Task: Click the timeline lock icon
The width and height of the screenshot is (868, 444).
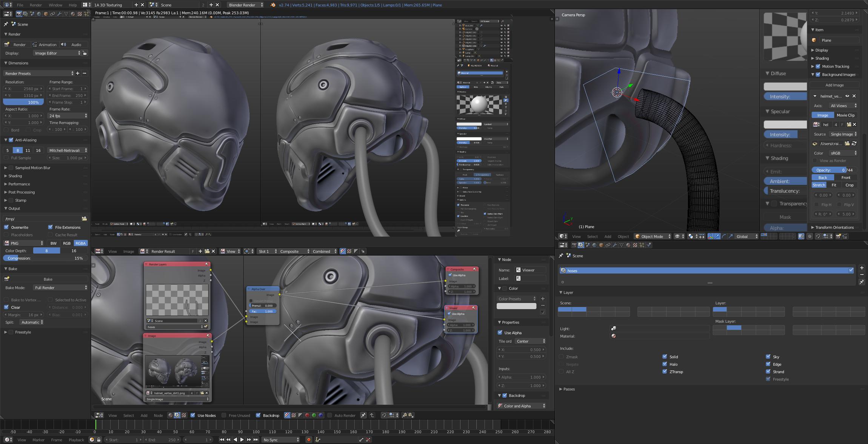Action: [x=99, y=440]
